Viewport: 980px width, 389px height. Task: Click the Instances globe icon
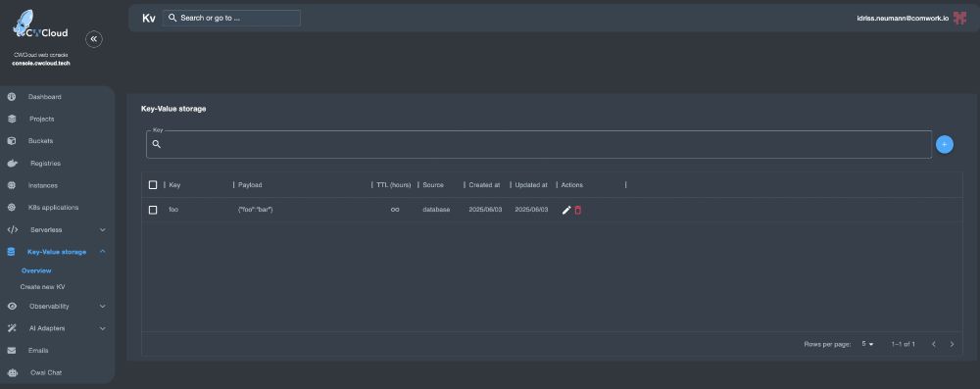(x=11, y=185)
